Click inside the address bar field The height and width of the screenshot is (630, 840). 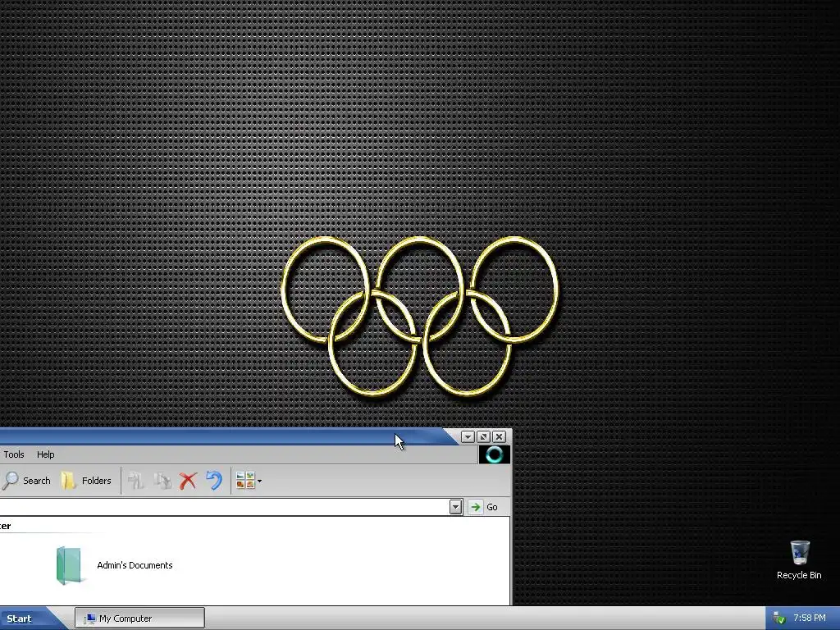[224, 507]
